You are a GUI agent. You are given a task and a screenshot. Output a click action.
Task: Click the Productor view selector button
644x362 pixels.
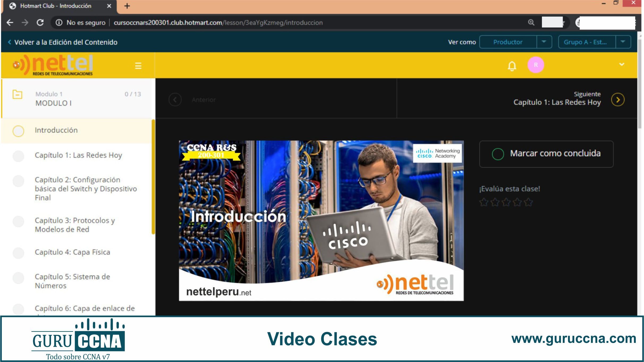[508, 42]
